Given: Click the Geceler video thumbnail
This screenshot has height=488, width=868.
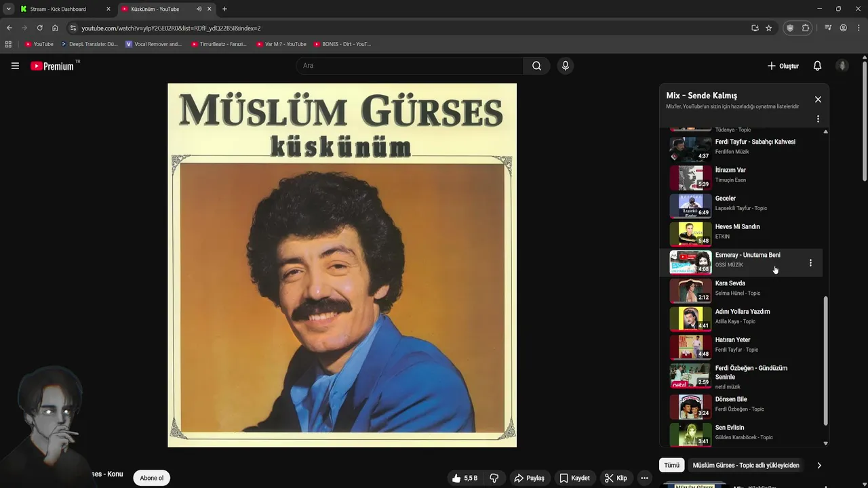Looking at the screenshot, I should point(690,206).
